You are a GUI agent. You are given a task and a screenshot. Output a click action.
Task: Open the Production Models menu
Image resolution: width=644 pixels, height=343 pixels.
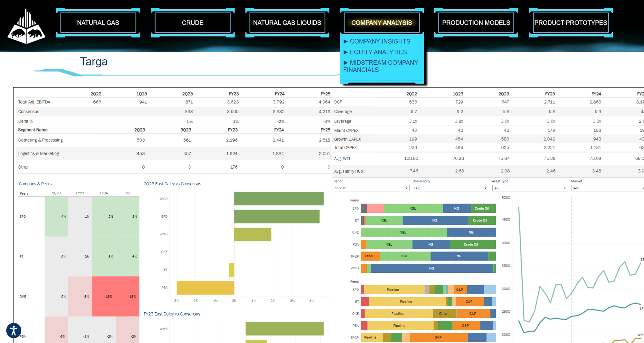[476, 23]
